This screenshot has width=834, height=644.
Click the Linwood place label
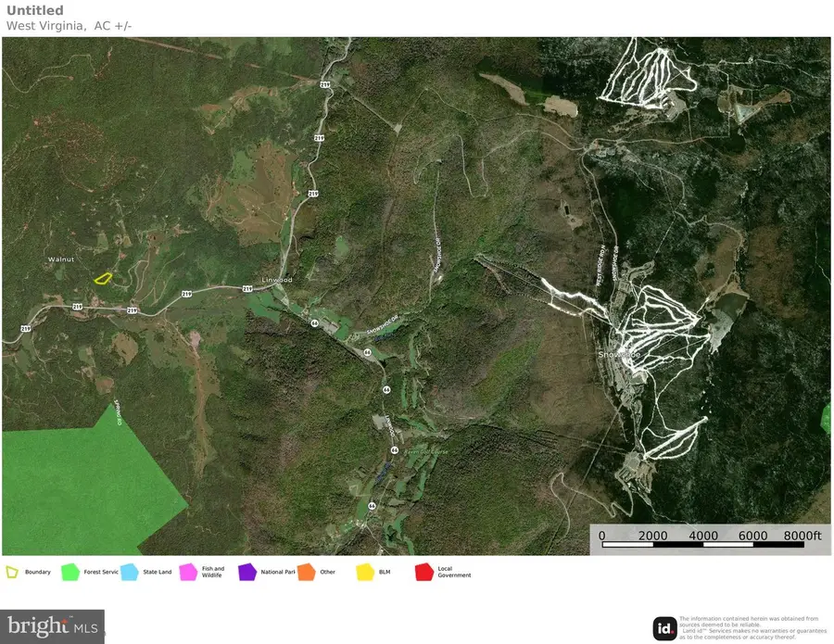point(276,278)
